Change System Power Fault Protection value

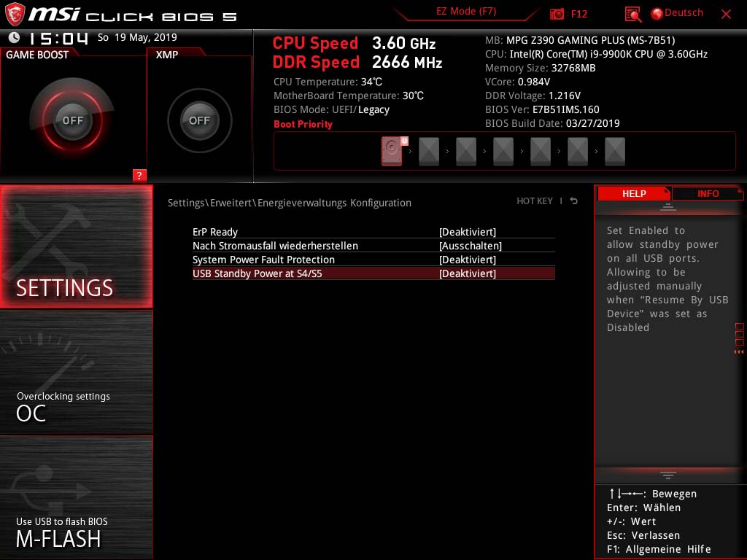(x=468, y=260)
